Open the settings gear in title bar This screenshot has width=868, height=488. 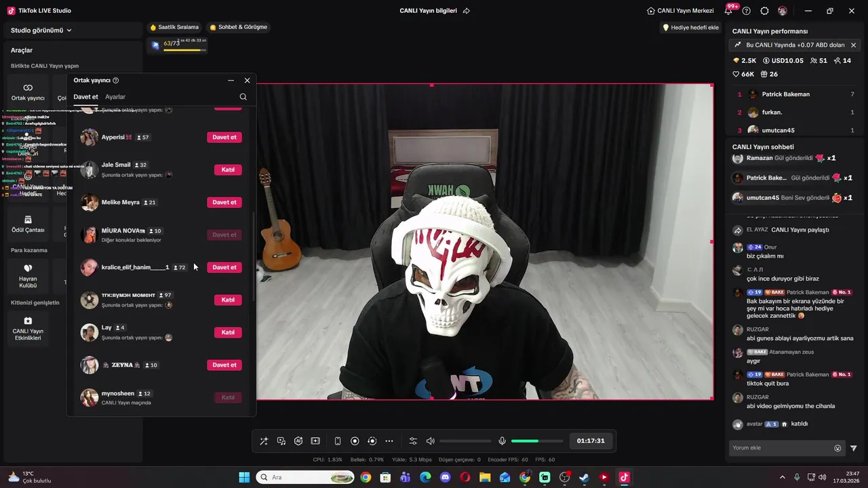click(x=764, y=11)
